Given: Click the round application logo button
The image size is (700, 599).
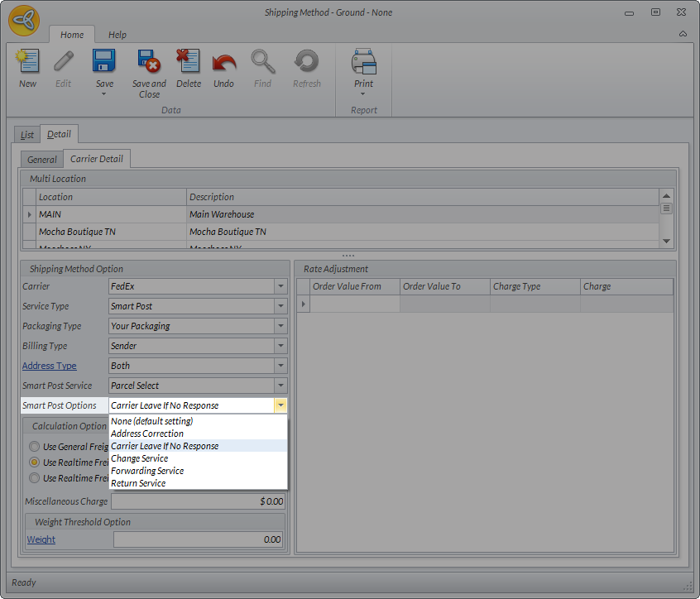Looking at the screenshot, I should [25, 20].
